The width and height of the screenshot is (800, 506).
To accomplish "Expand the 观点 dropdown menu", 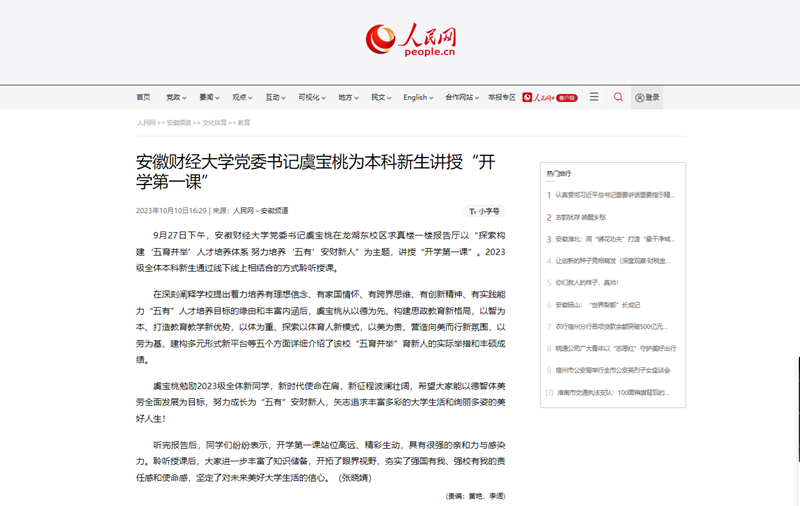I will [x=241, y=97].
